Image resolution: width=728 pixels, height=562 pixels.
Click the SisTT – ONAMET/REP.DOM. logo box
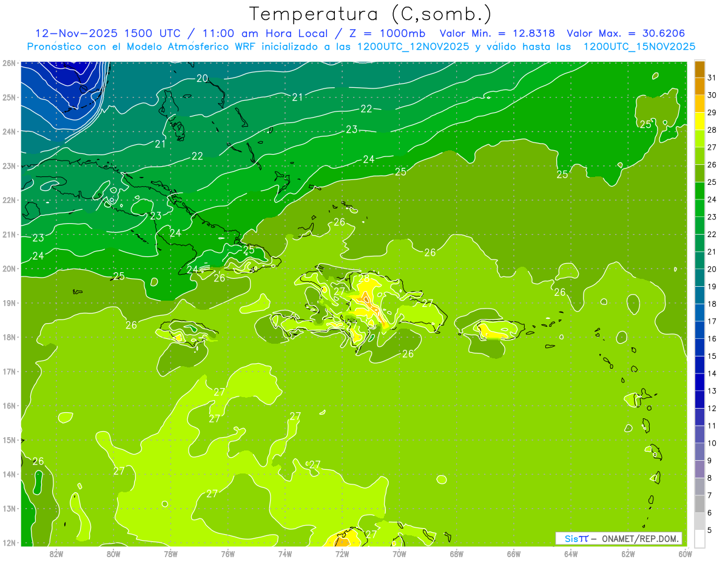pos(619,538)
